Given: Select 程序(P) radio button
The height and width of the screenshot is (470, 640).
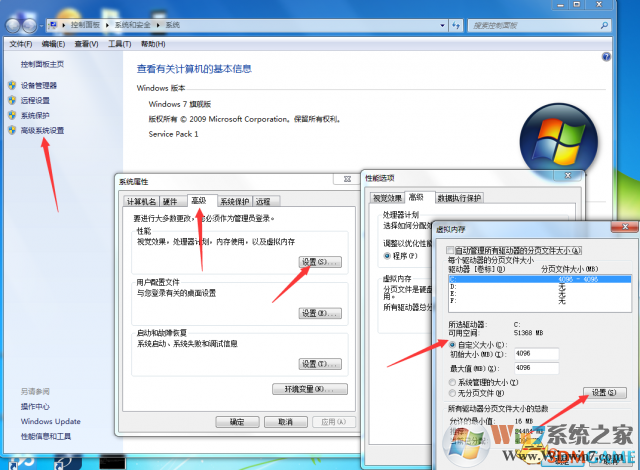Looking at the screenshot, I should 387,256.
